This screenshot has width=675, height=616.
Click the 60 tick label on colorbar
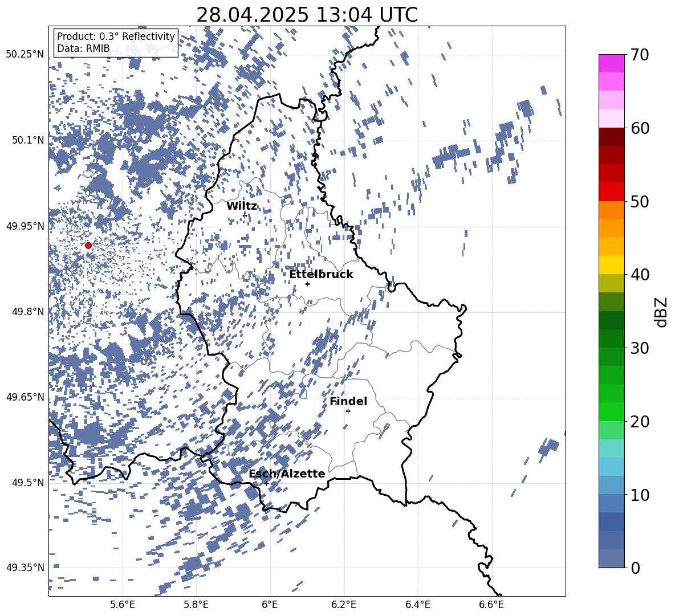pyautogui.click(x=640, y=128)
